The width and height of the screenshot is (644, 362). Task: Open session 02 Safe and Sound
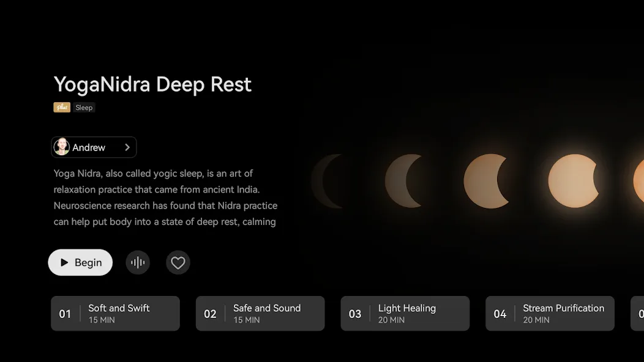click(260, 314)
